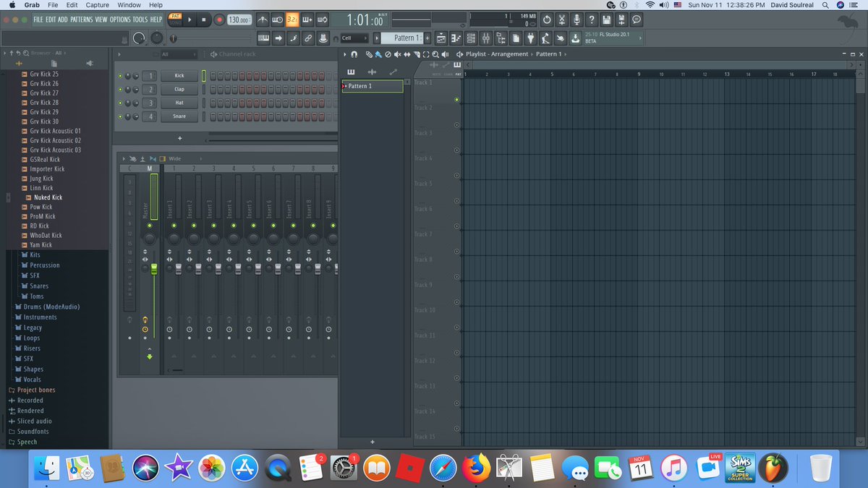Select Pattern 1 in the picker panel

[373, 86]
